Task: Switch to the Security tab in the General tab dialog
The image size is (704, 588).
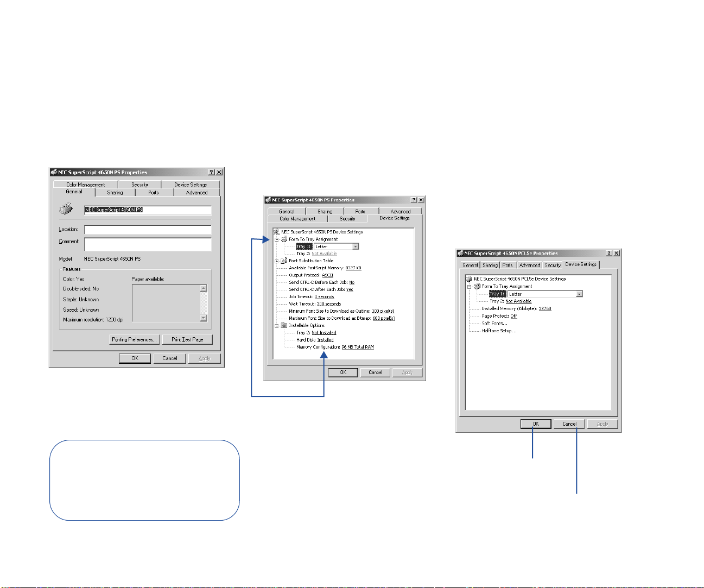Action: 139,185
